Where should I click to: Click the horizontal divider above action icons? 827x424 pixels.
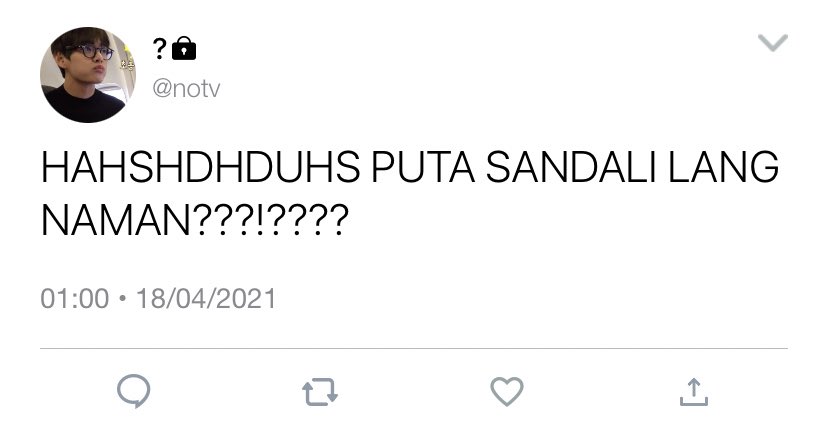click(x=414, y=349)
